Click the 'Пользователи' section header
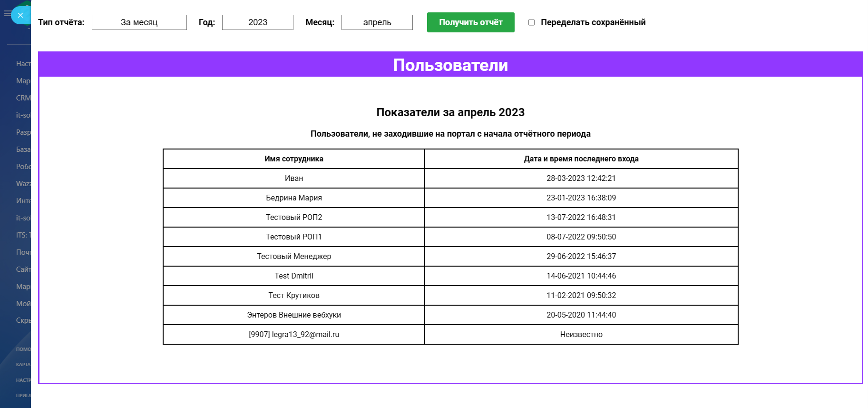This screenshot has height=408, width=868. pos(450,65)
